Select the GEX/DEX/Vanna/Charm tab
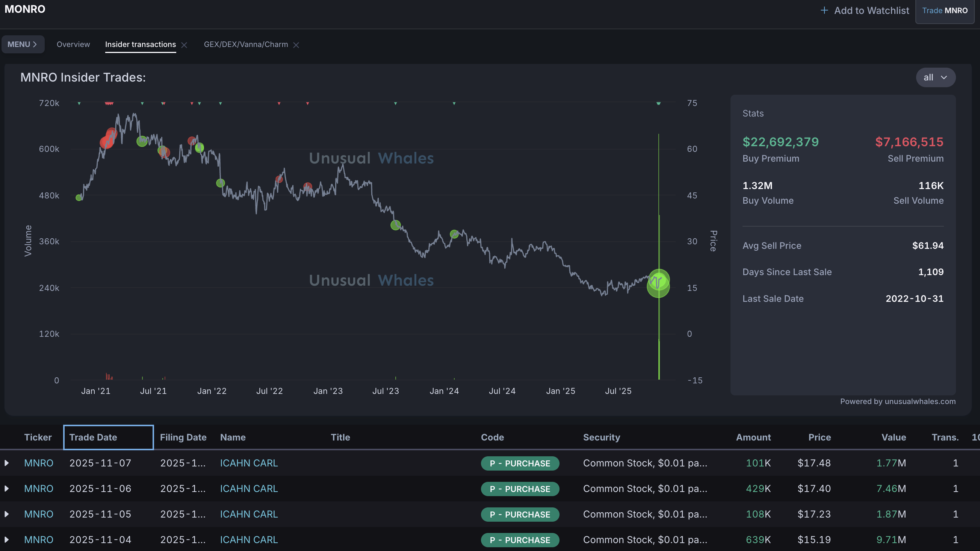This screenshot has width=980, height=551. click(246, 44)
